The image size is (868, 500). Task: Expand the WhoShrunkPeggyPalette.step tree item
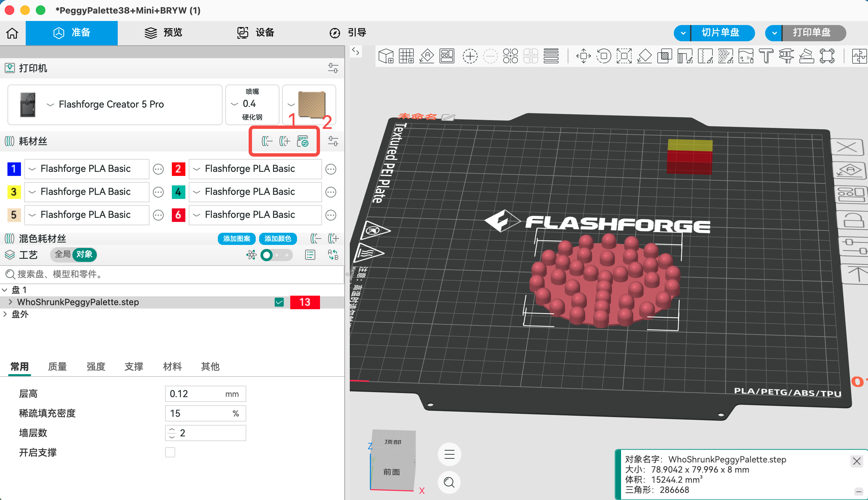10,302
